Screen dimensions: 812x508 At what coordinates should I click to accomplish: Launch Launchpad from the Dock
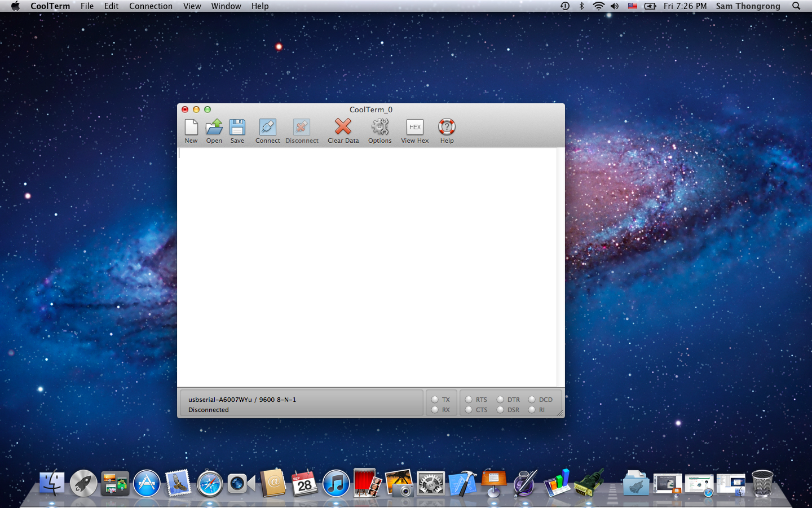click(x=83, y=484)
